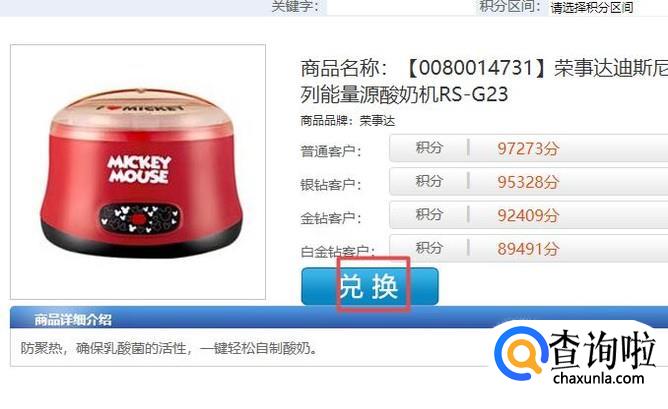This screenshot has width=668, height=409.
Task: Click the 查询啦 magnifier logo icon
Action: [x=521, y=353]
